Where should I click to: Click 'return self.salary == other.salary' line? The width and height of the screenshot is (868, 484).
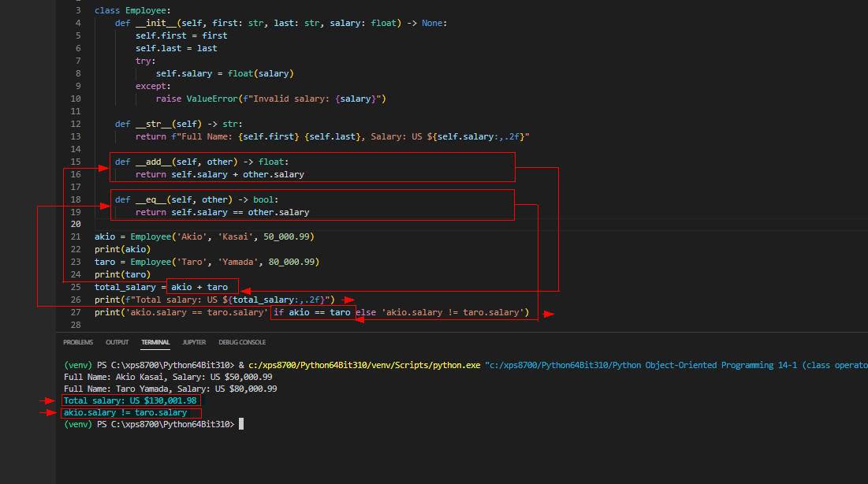[x=222, y=212]
